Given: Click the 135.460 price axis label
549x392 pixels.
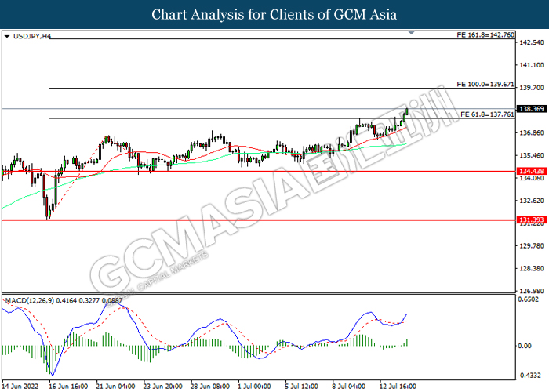Looking at the screenshot, I should tap(532, 155).
